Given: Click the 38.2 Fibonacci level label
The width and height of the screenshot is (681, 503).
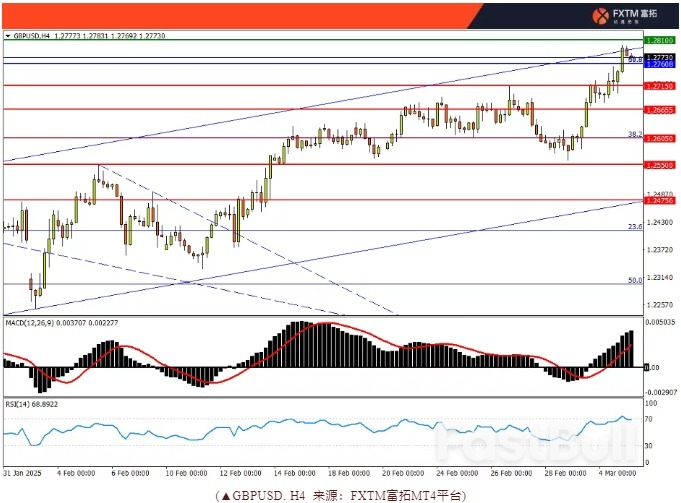Looking at the screenshot, I should (x=634, y=134).
